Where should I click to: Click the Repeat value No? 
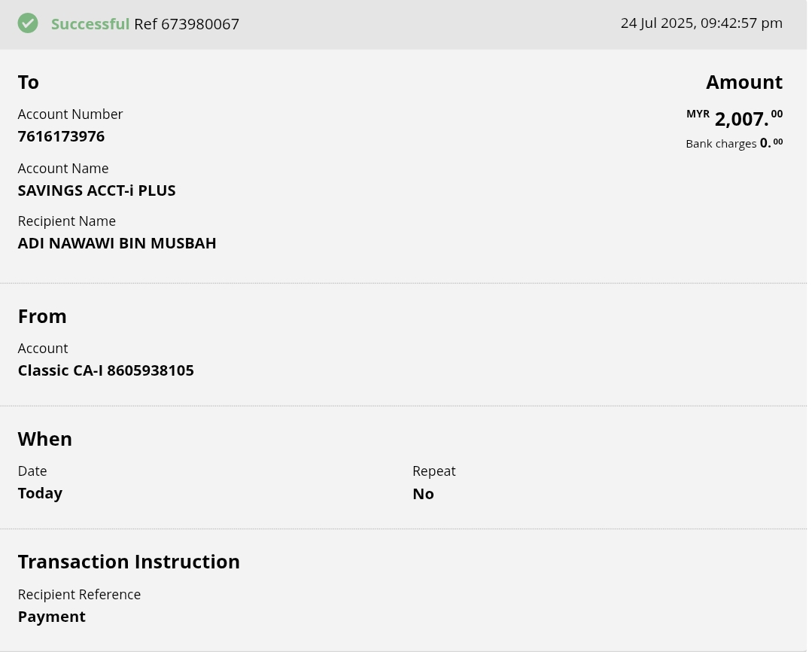click(423, 494)
